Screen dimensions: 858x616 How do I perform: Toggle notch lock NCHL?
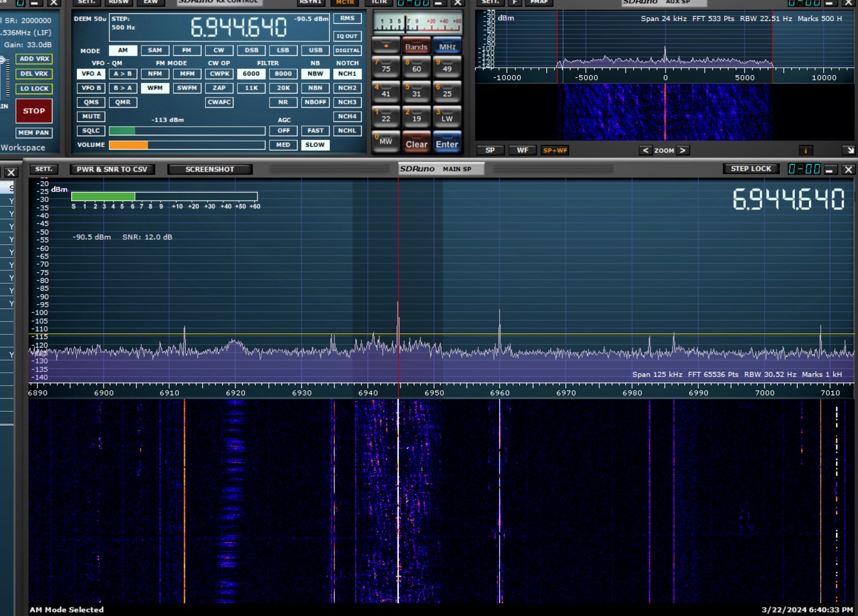[x=348, y=130]
